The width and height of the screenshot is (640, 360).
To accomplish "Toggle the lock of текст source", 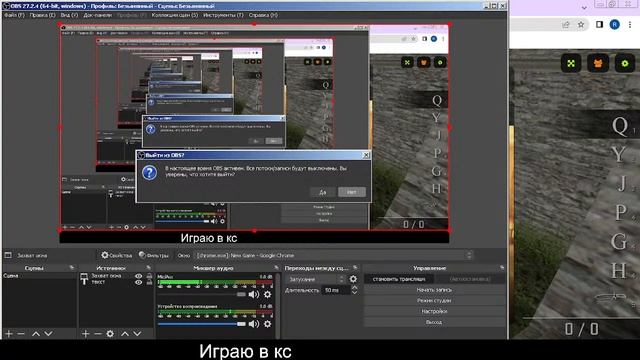I will click(x=149, y=282).
